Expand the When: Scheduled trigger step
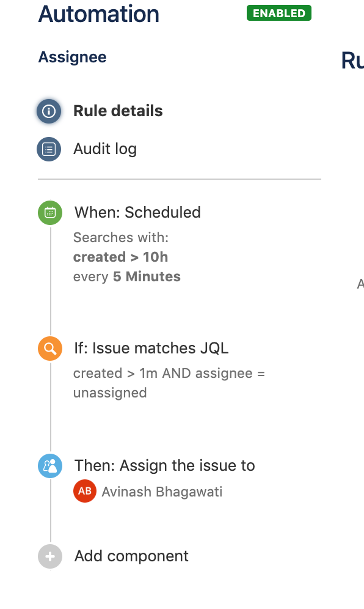Viewport: 364px width, 609px height. 137,212
